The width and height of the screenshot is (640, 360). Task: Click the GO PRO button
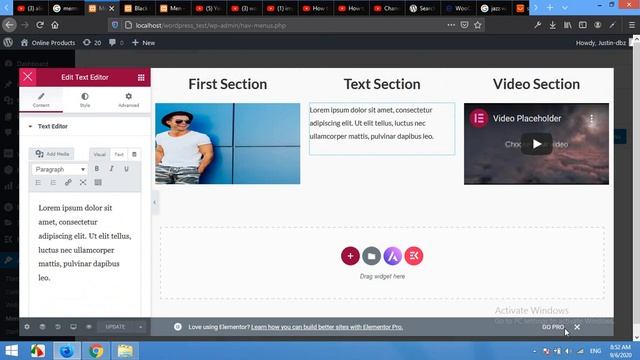point(553,327)
